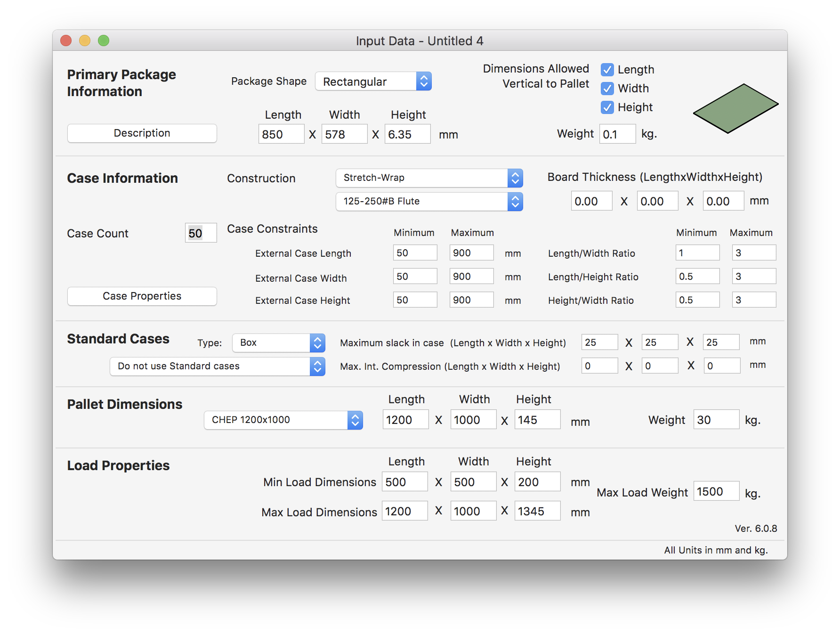Click Max Load Dimensions width field
Viewport: 840px width, 635px height.
474,511
